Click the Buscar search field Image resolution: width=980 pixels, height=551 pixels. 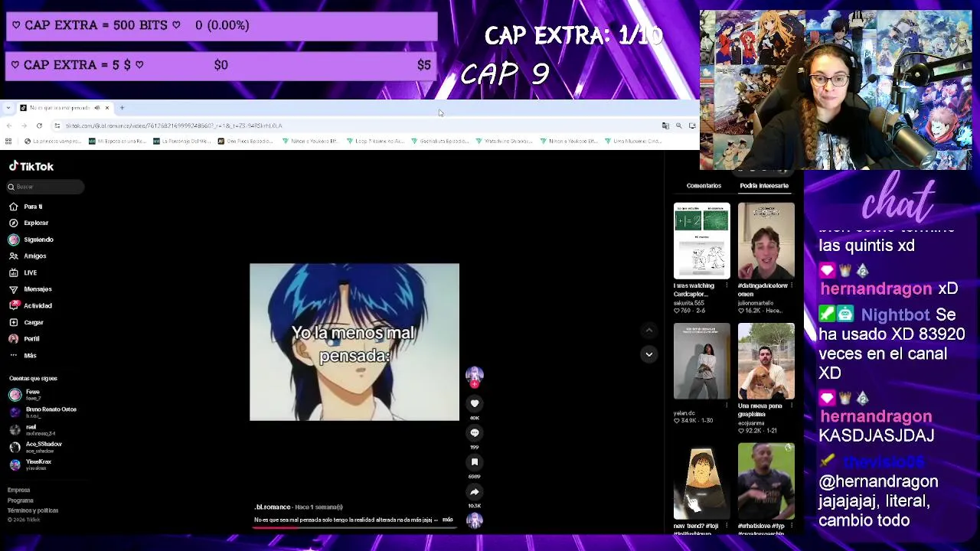pos(45,187)
